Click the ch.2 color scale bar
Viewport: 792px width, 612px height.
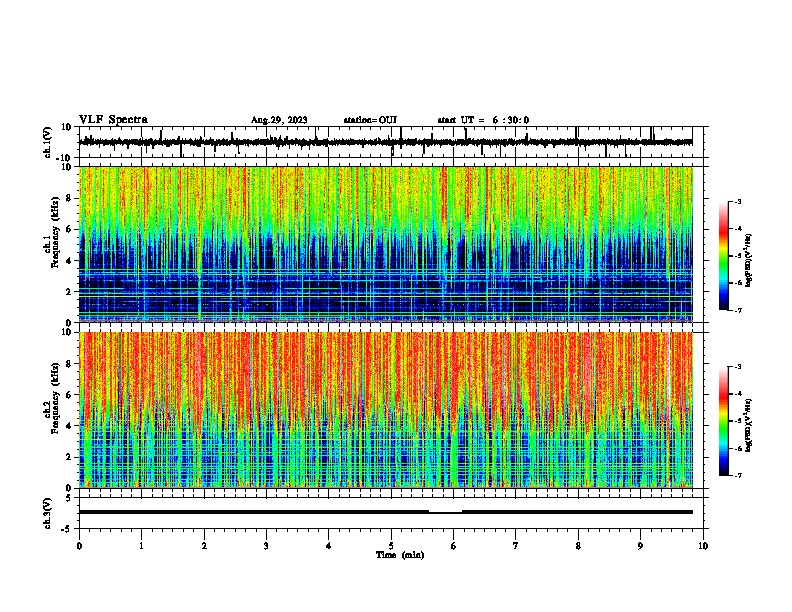point(724,421)
